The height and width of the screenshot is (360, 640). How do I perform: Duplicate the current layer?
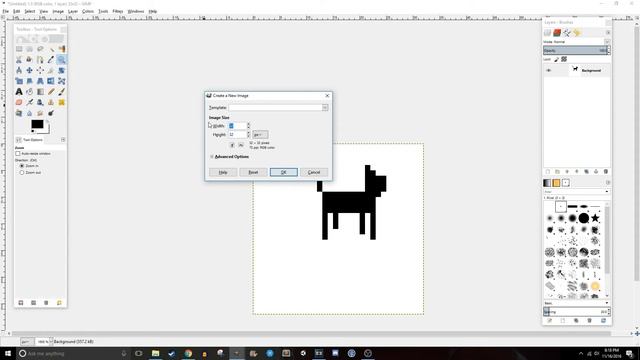[x=586, y=171]
